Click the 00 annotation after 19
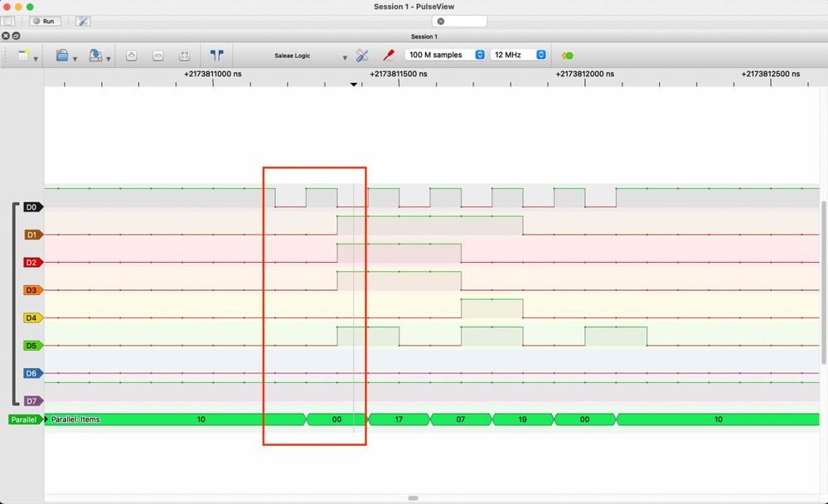 coord(584,419)
